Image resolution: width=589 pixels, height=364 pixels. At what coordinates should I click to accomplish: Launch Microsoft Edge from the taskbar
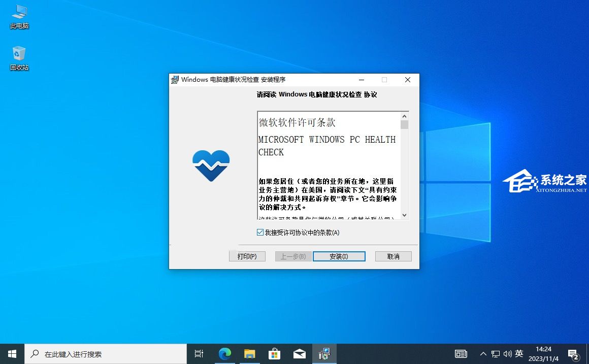pos(224,354)
